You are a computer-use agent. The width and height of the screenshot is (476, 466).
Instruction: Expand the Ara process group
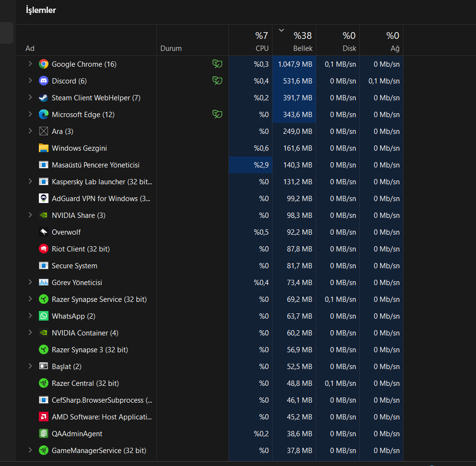click(30, 131)
